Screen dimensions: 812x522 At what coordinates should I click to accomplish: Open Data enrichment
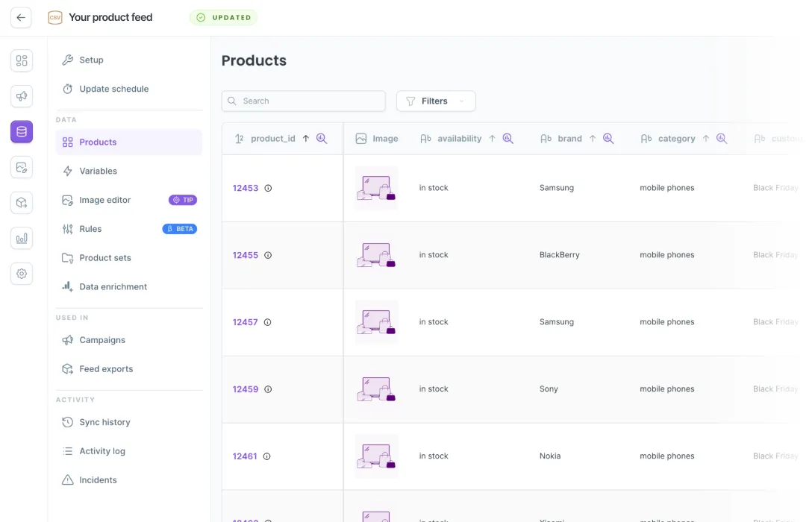click(129, 286)
